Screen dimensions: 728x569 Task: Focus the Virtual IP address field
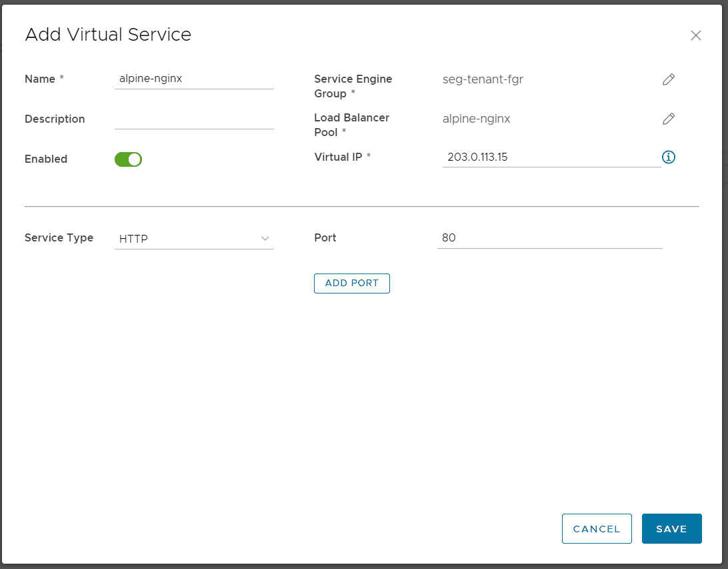(551, 157)
